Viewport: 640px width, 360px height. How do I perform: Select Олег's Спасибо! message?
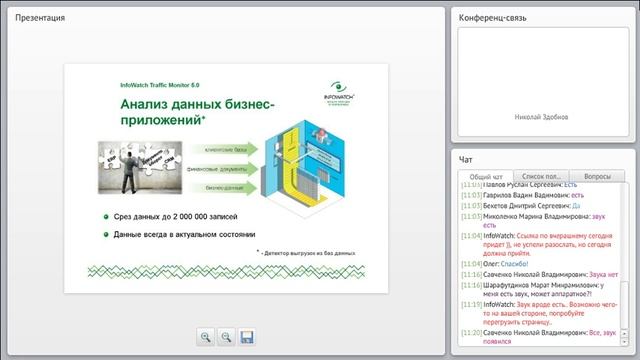coord(495,264)
